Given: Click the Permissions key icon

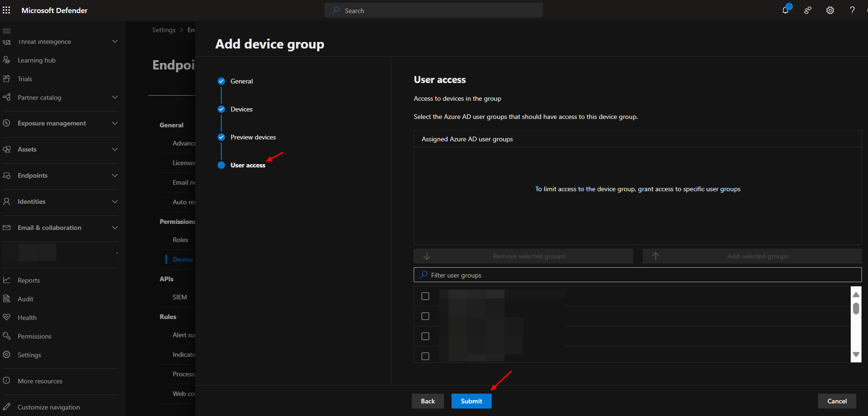Looking at the screenshot, I should click(7, 336).
